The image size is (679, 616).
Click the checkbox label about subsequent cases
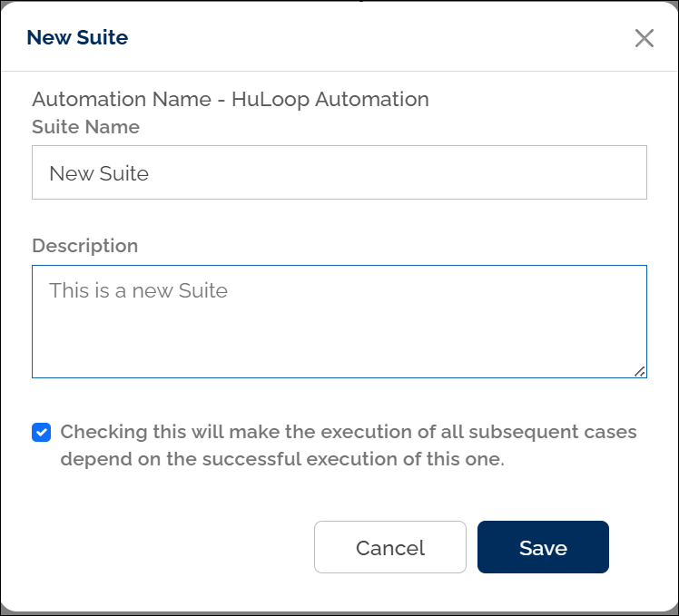(x=349, y=432)
